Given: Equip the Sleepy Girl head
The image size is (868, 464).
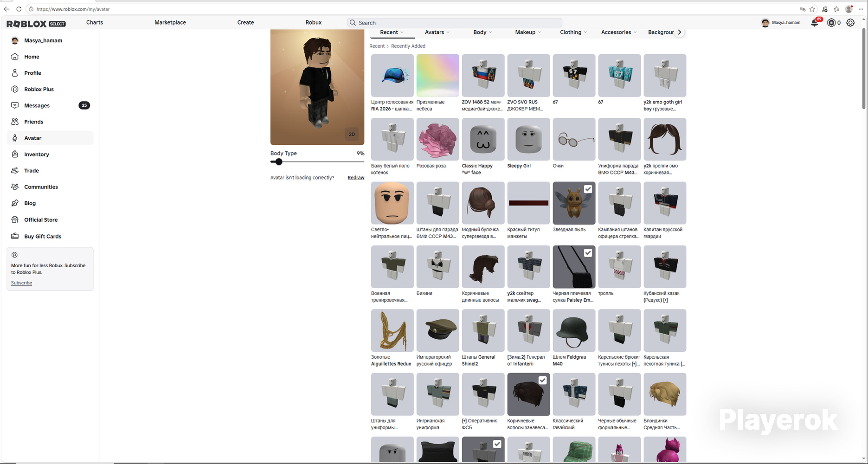Looking at the screenshot, I should click(x=528, y=139).
